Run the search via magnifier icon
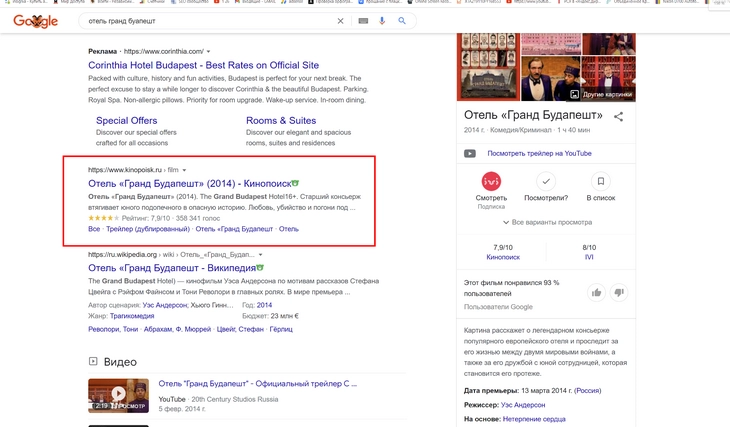Image resolution: width=730 pixels, height=427 pixels. click(402, 21)
